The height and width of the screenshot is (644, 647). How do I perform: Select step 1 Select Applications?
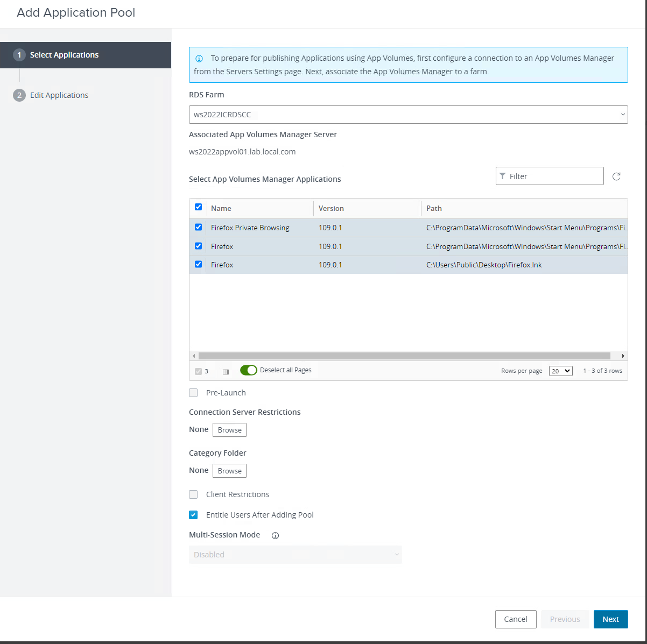(86, 55)
